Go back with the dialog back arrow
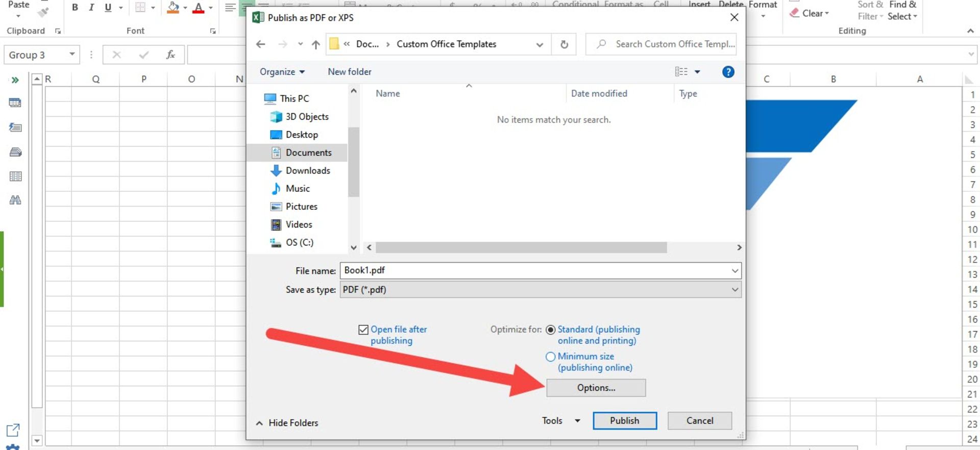Viewport: 980px width, 450px height. coord(261,44)
